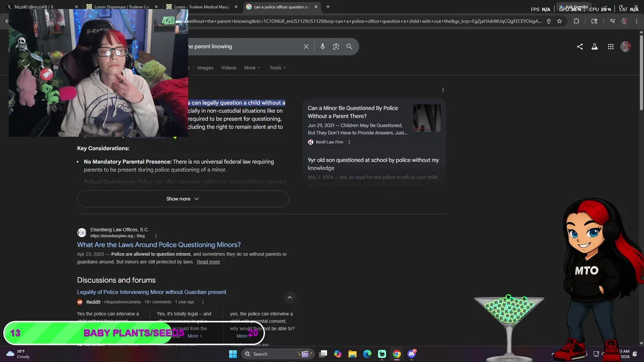
Task: Click the 'No Mandatory Parental Presence:' text
Action: pos(128,162)
